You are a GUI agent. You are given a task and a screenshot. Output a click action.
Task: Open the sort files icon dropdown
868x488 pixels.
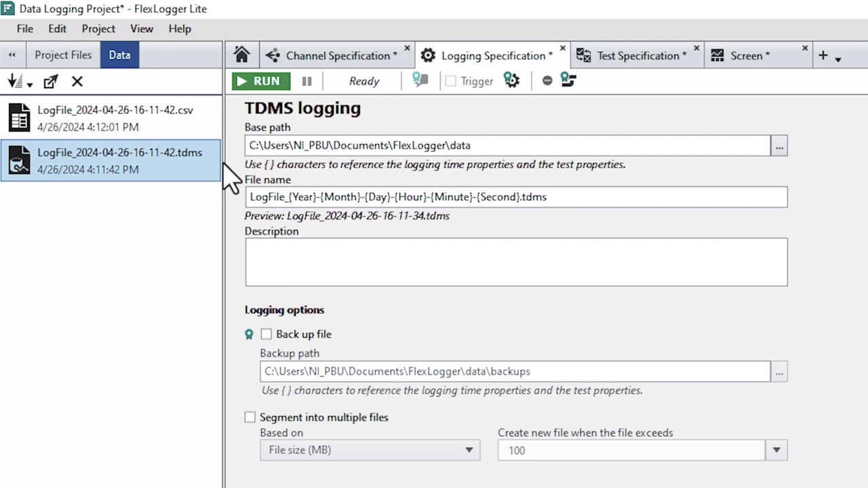pyautogui.click(x=20, y=82)
